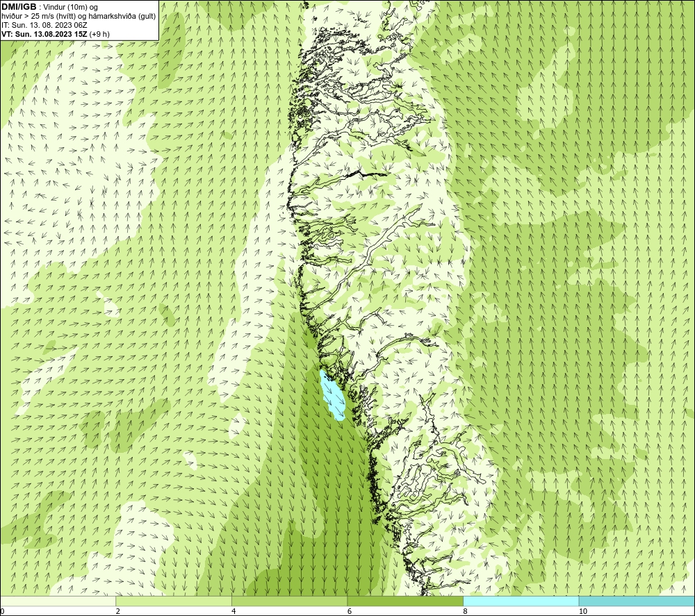
Task: Click the 6–8 m/s dark green swatch
Action: click(405, 601)
